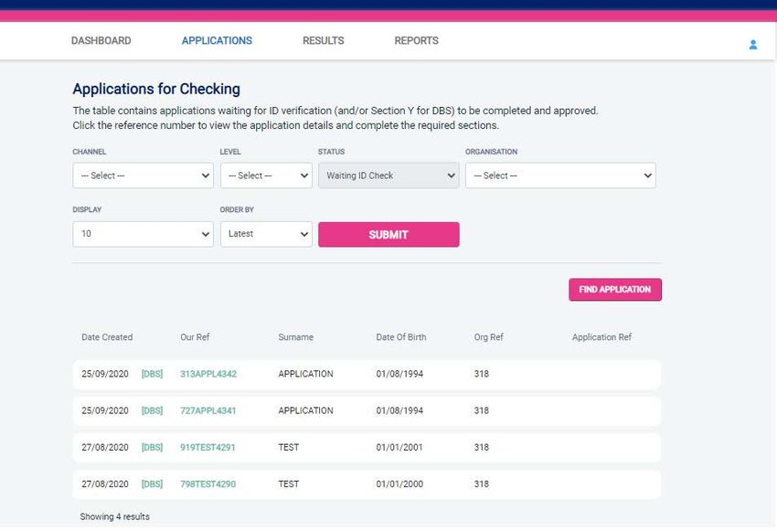Open the Order By Latest dropdown
Image resolution: width=777 pixels, height=532 pixels.
266,234
